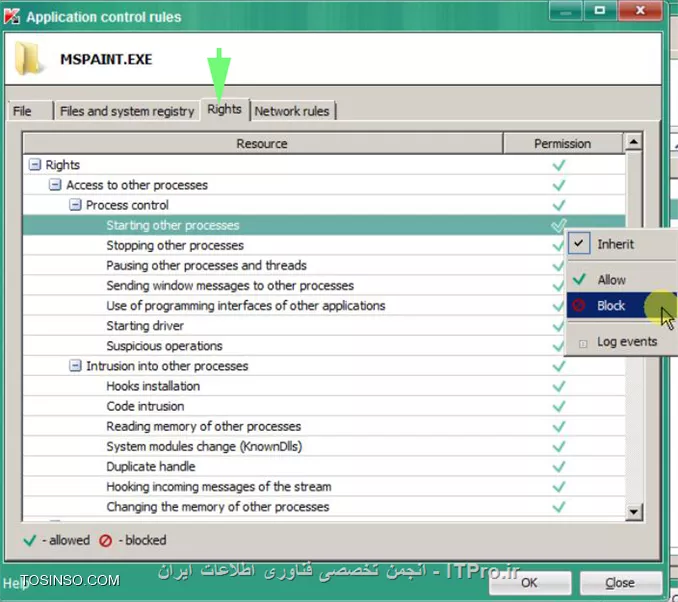
Task: Click the red Block icon in menu
Action: 579,306
